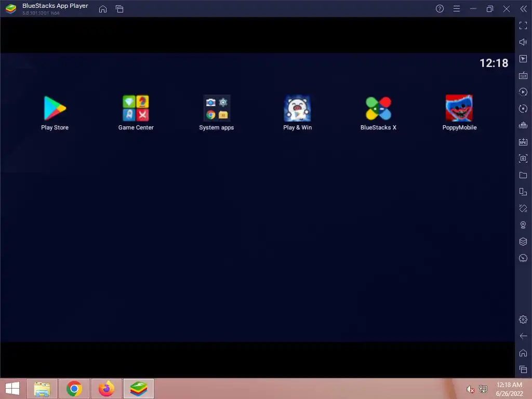Toggle cursor lock in sidebar
Viewport: 532px width, 399px height.
click(523, 59)
